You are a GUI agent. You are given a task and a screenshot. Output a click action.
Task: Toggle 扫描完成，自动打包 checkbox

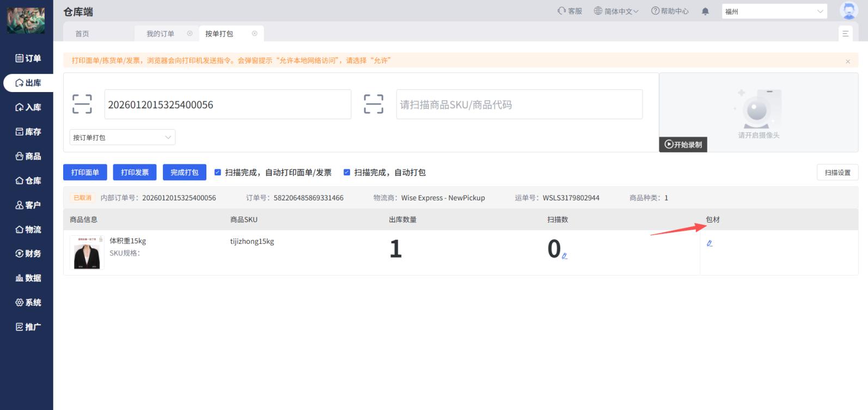pyautogui.click(x=347, y=173)
